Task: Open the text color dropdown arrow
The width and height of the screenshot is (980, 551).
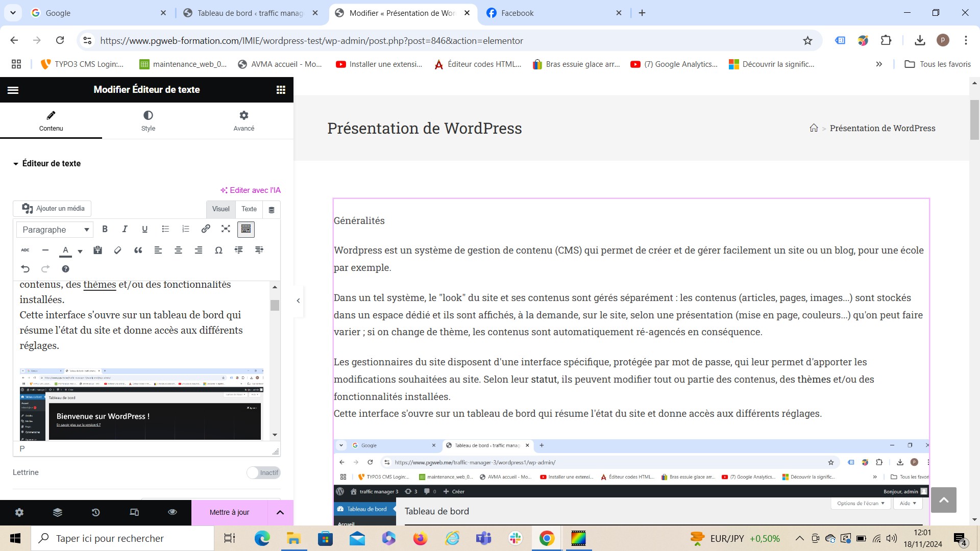Action: pyautogui.click(x=80, y=251)
